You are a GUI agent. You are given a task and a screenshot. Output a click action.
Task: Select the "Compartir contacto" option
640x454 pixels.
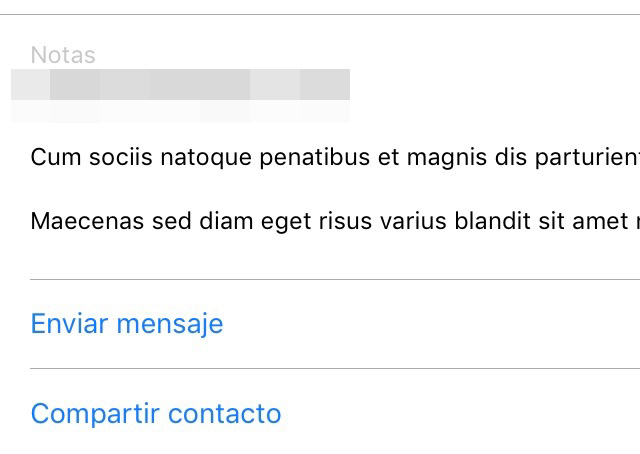pos(156,413)
